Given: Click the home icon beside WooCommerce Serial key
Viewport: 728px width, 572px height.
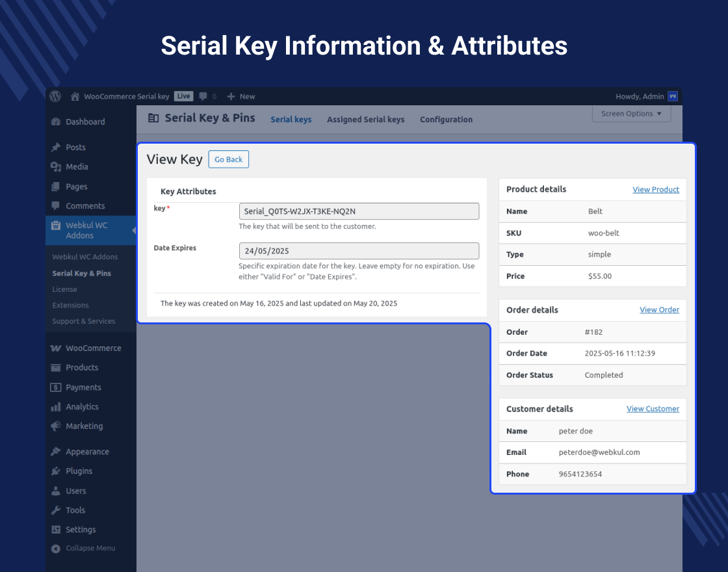Looking at the screenshot, I should point(75,97).
